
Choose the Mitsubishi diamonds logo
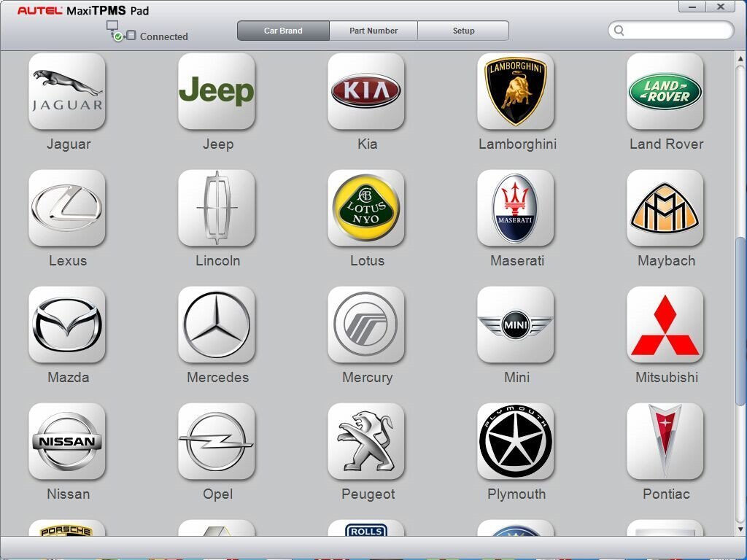click(x=665, y=324)
